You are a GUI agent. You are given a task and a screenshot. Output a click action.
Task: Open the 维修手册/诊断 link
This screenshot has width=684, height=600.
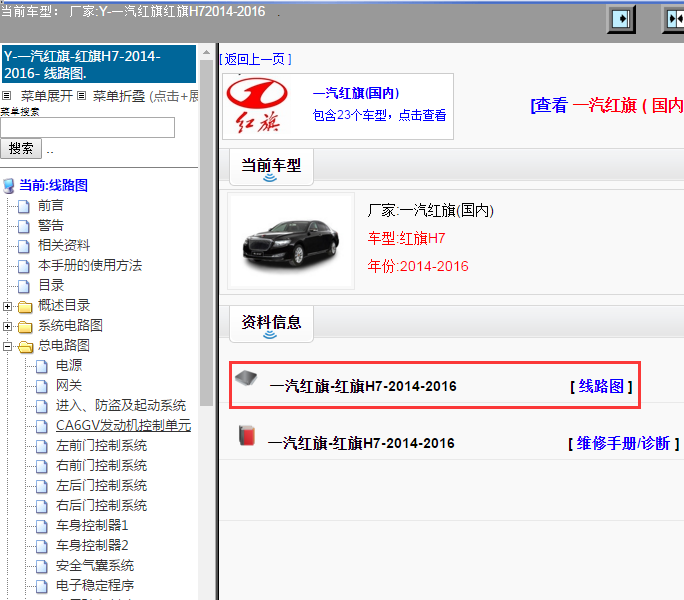[x=623, y=444]
